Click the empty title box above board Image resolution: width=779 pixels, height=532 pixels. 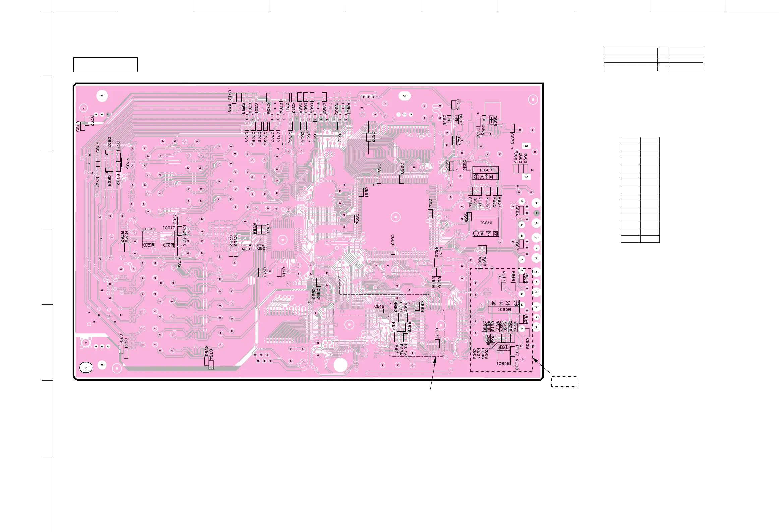click(x=105, y=65)
